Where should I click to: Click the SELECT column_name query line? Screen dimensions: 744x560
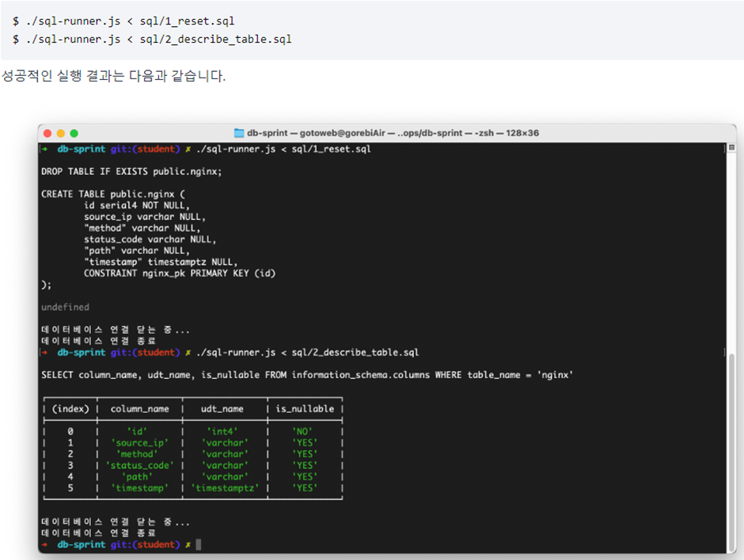pos(307,375)
